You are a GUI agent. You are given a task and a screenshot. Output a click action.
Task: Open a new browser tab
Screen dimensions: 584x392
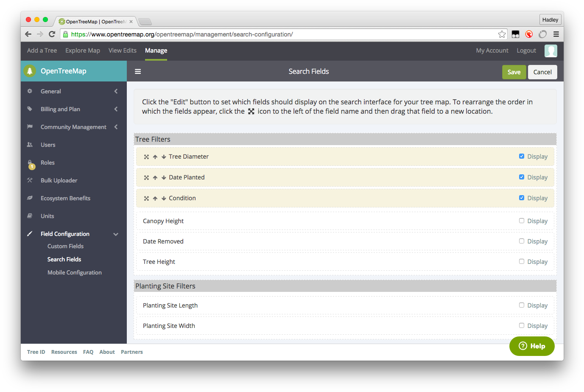click(145, 22)
